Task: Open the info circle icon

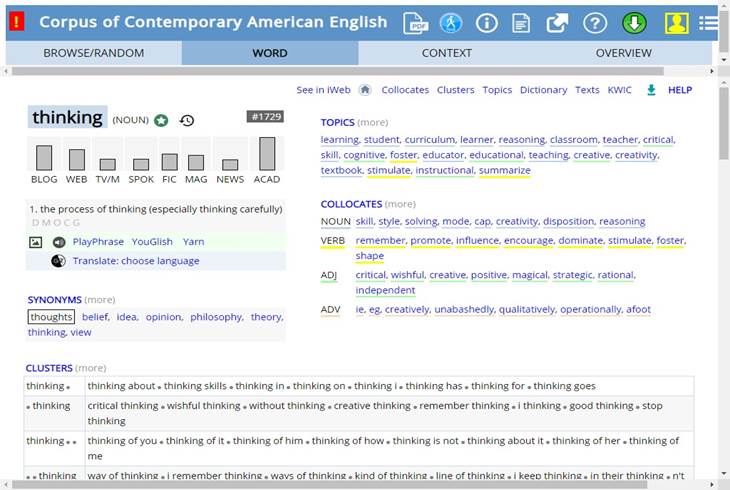Action: [486, 23]
